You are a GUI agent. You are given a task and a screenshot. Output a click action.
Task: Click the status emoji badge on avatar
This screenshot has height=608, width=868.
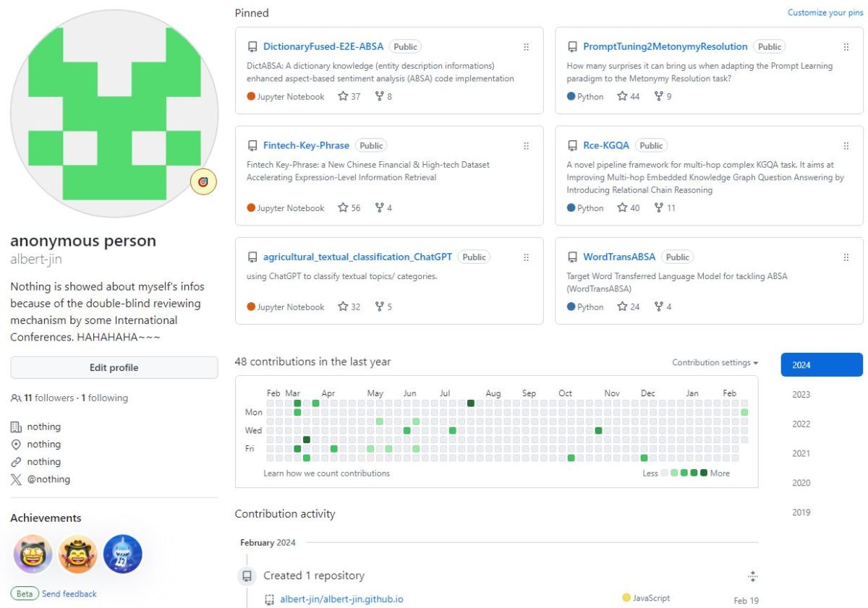204,181
